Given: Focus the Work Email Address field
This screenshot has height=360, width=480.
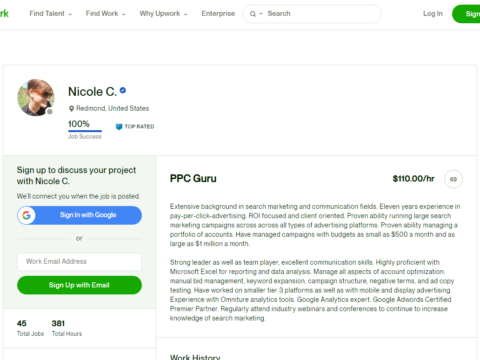Looking at the screenshot, I should coord(79,262).
